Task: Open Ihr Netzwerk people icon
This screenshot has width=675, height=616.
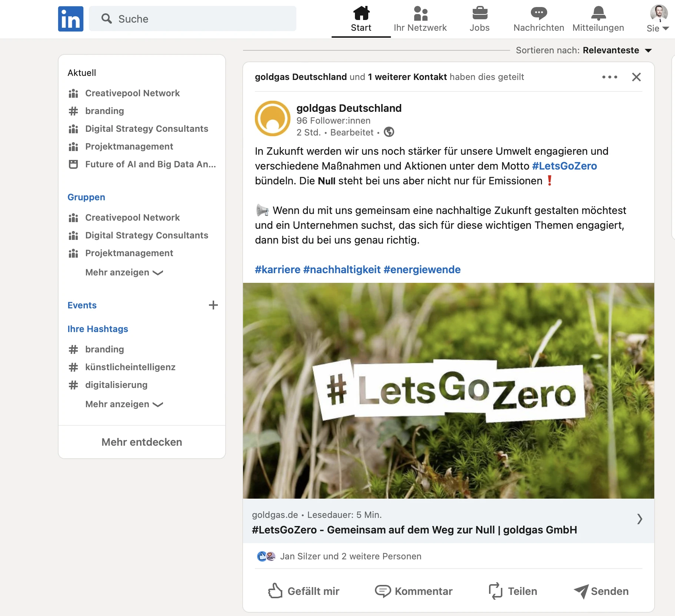Action: [420, 14]
